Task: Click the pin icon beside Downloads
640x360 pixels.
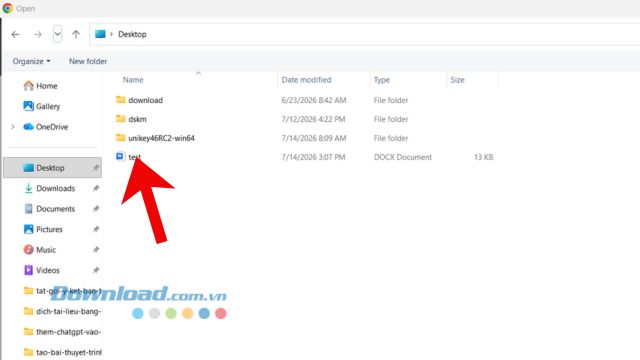Action: (96, 188)
